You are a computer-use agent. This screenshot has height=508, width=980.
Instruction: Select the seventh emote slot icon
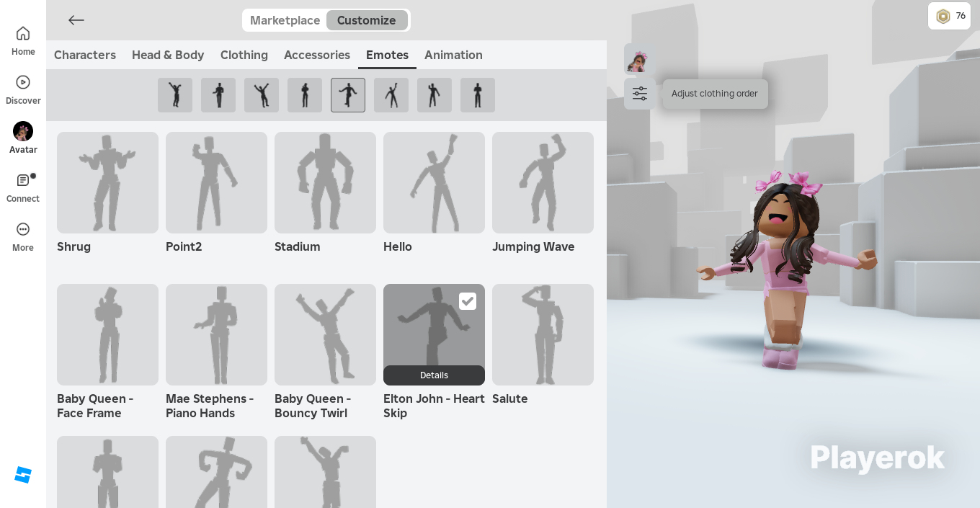435,95
